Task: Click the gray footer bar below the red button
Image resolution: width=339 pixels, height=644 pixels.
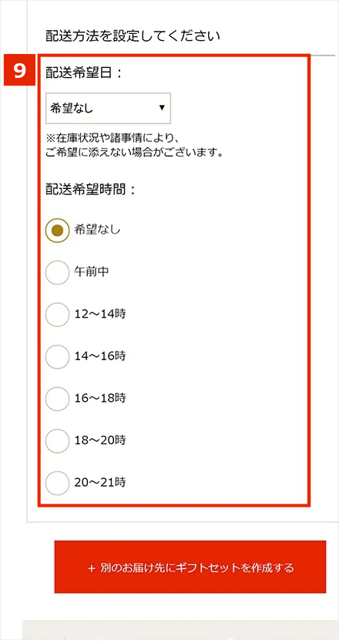Action: click(x=180, y=632)
